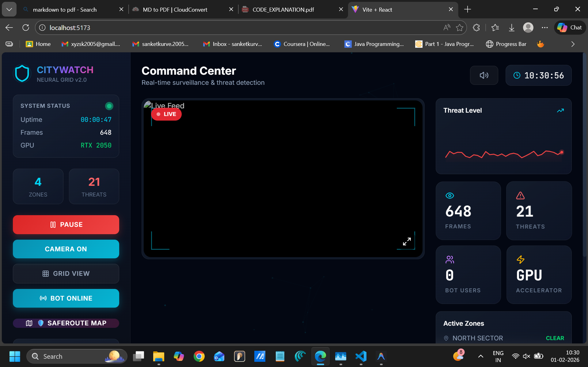Enable GRID VIEW mode

tap(66, 273)
